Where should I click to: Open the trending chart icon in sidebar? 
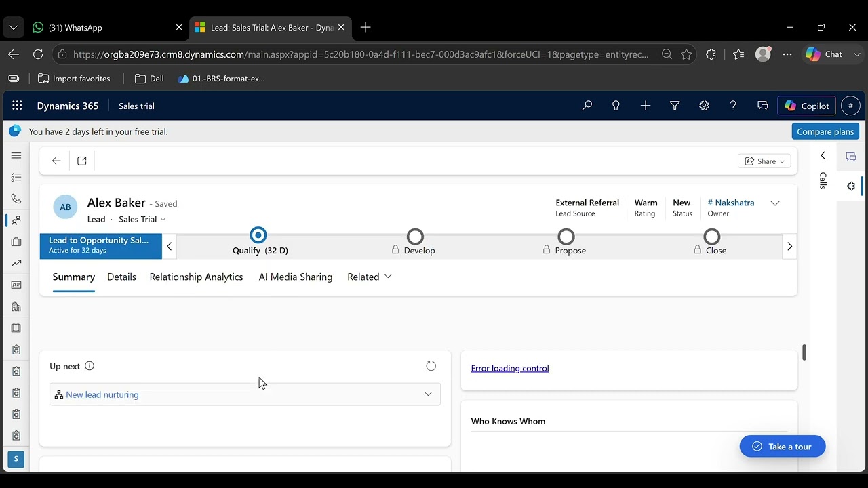(16, 264)
